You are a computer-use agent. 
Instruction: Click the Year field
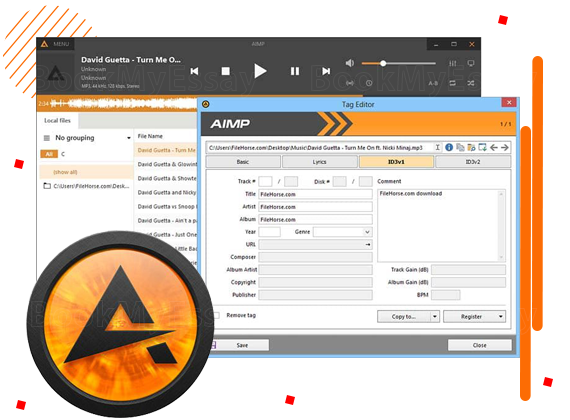point(269,232)
